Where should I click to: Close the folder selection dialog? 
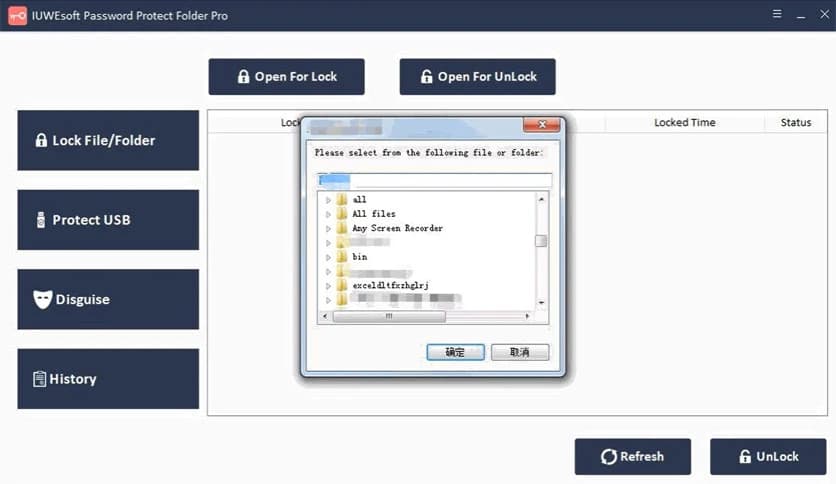pos(542,124)
